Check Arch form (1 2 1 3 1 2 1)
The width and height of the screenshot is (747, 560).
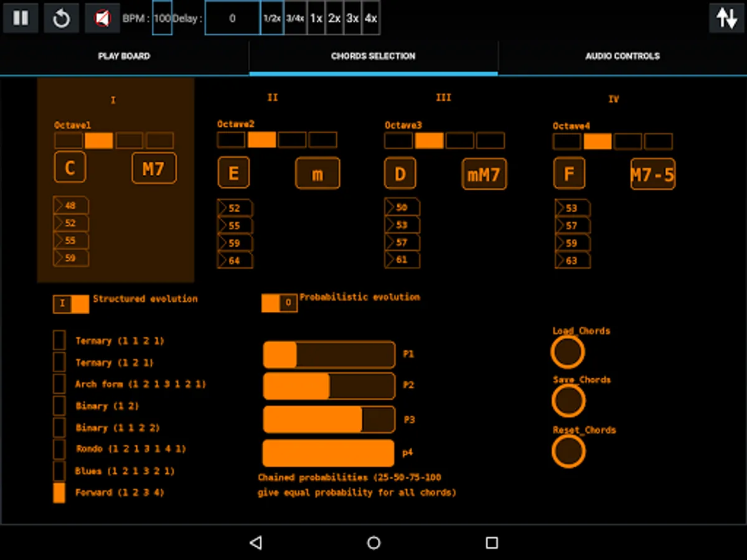click(x=59, y=384)
